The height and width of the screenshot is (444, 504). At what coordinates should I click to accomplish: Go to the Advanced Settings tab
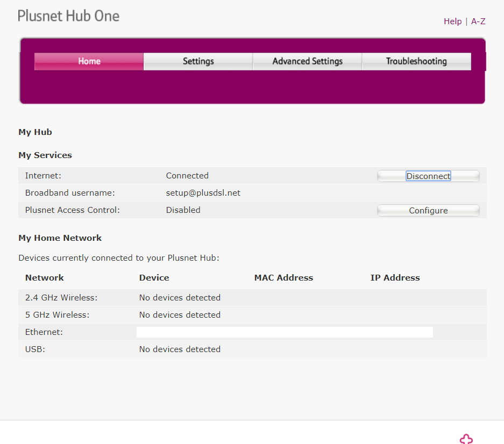[307, 61]
